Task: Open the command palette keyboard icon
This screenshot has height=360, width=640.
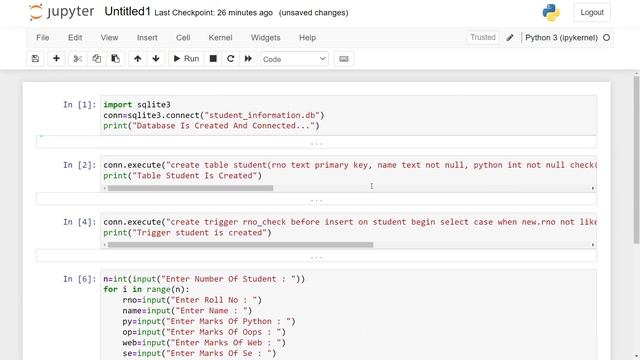Action: [344, 59]
